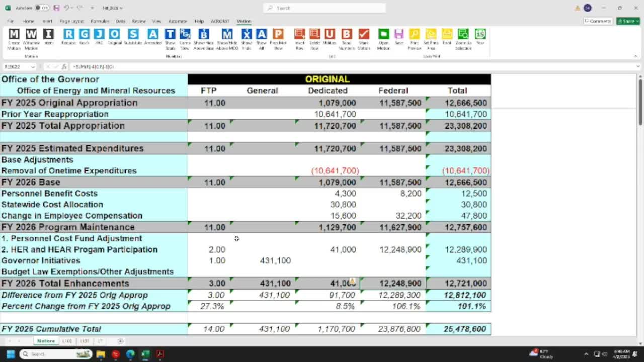Select the blue J ribbon icon
Viewport: 644px width, 362px height.
click(99, 34)
